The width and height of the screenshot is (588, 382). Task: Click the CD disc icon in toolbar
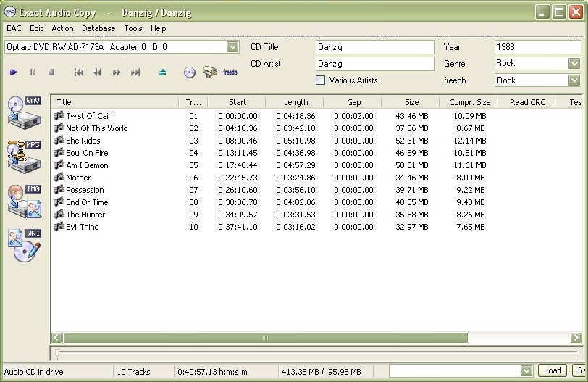pyautogui.click(x=190, y=72)
